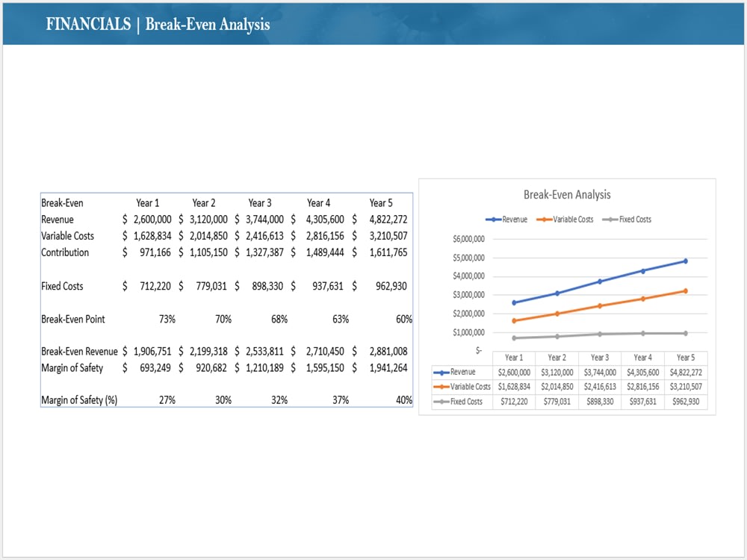Image resolution: width=747 pixels, height=560 pixels.
Task: Click the blue Revenue line's Year 1 marker
Action: tap(514, 302)
